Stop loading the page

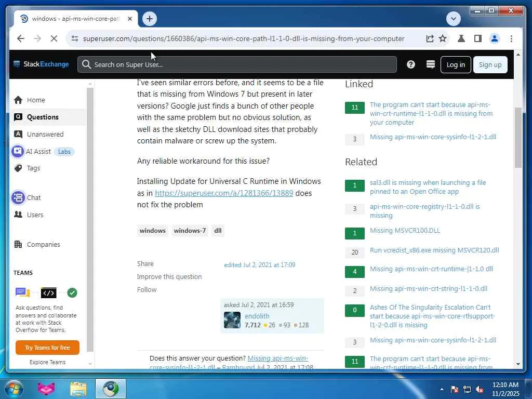(x=54, y=38)
